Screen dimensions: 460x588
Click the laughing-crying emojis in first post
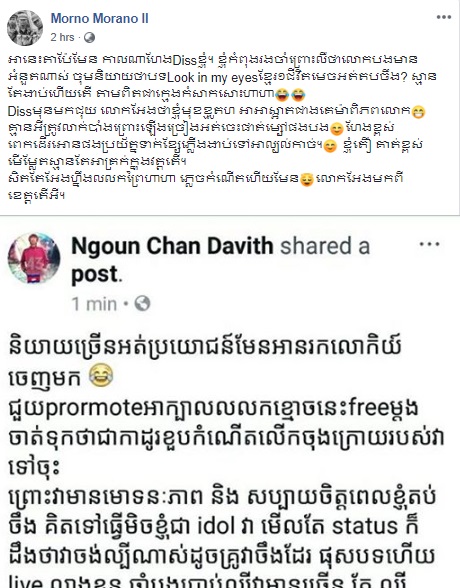coord(290,94)
